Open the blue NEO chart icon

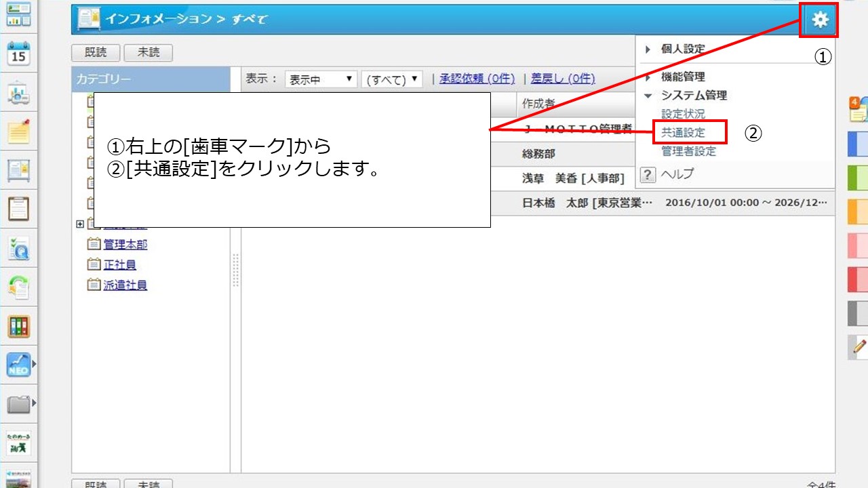click(x=18, y=365)
